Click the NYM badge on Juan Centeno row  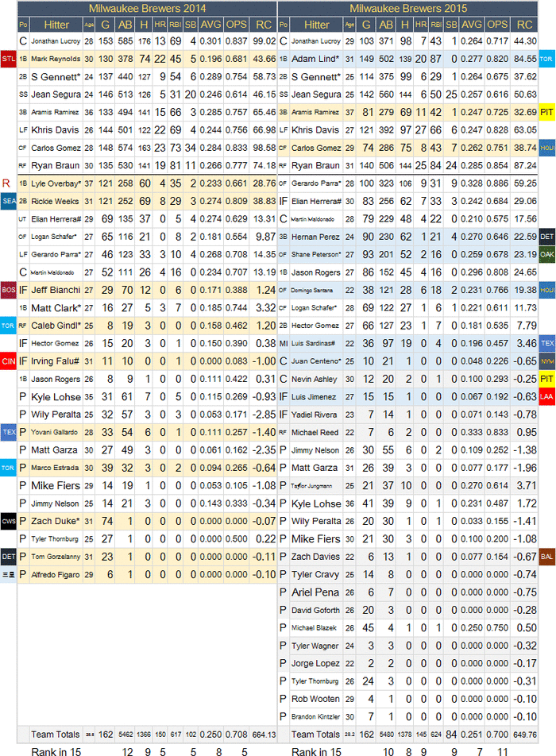pos(546,361)
